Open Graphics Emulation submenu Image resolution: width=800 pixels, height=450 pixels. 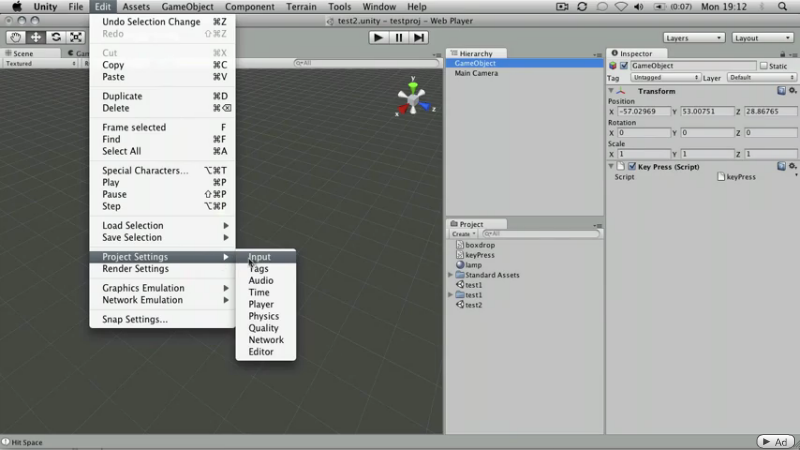tap(162, 288)
